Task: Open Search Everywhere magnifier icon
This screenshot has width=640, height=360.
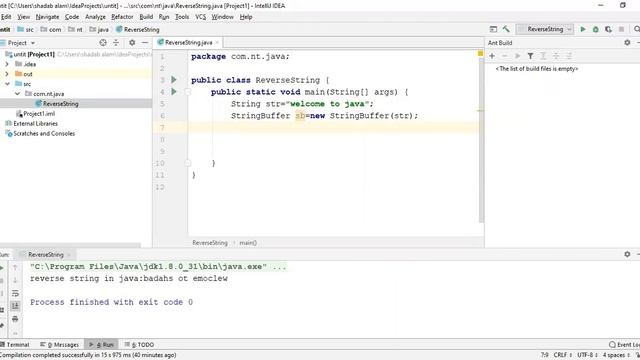Action: pyautogui.click(x=636, y=29)
